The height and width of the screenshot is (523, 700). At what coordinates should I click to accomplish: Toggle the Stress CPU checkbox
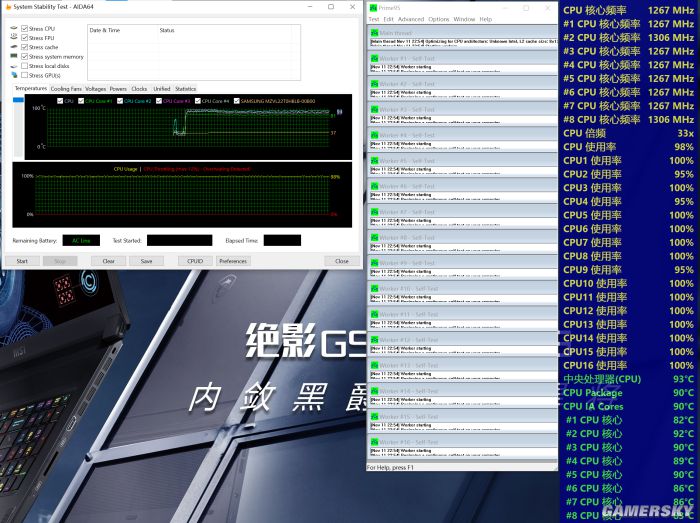coord(25,29)
